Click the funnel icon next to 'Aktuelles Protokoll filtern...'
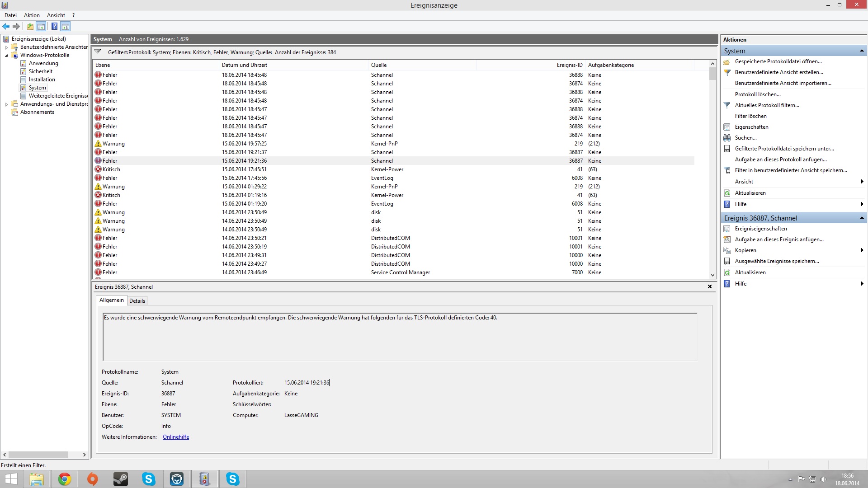Screen dimensions: 868x488 pyautogui.click(x=727, y=105)
